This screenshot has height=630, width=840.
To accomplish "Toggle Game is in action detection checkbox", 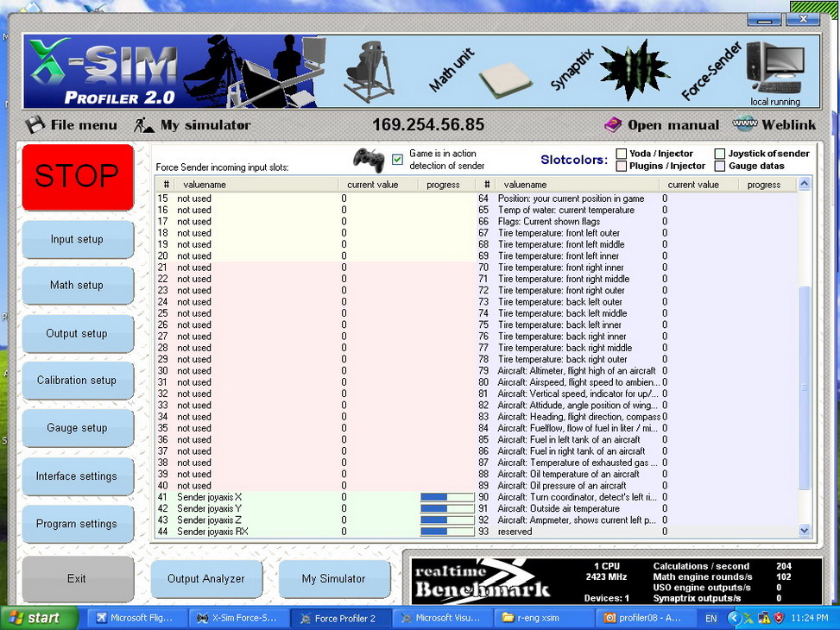I will pos(397,159).
